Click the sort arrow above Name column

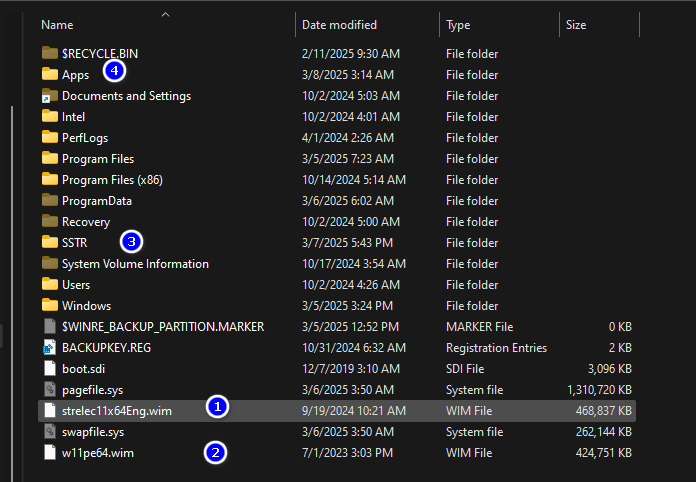[166, 15]
